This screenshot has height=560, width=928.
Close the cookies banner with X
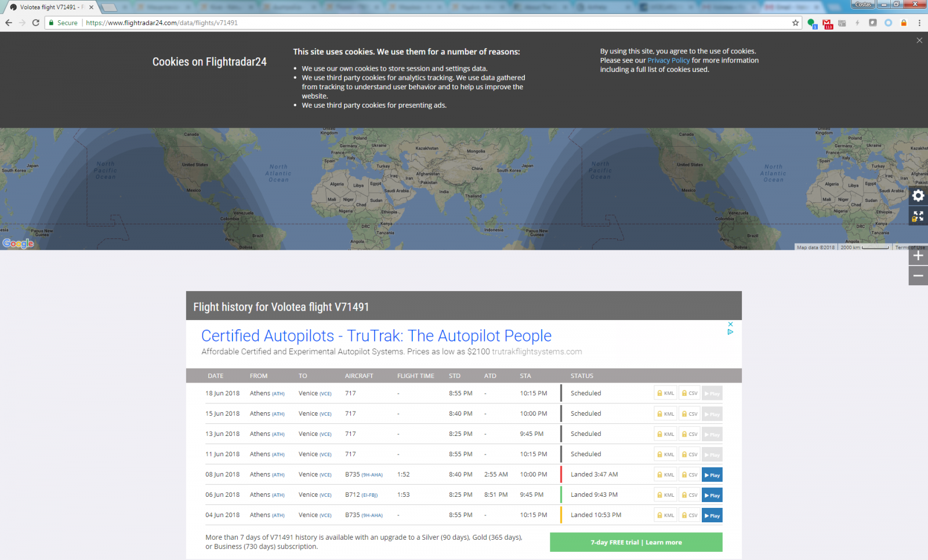(919, 40)
